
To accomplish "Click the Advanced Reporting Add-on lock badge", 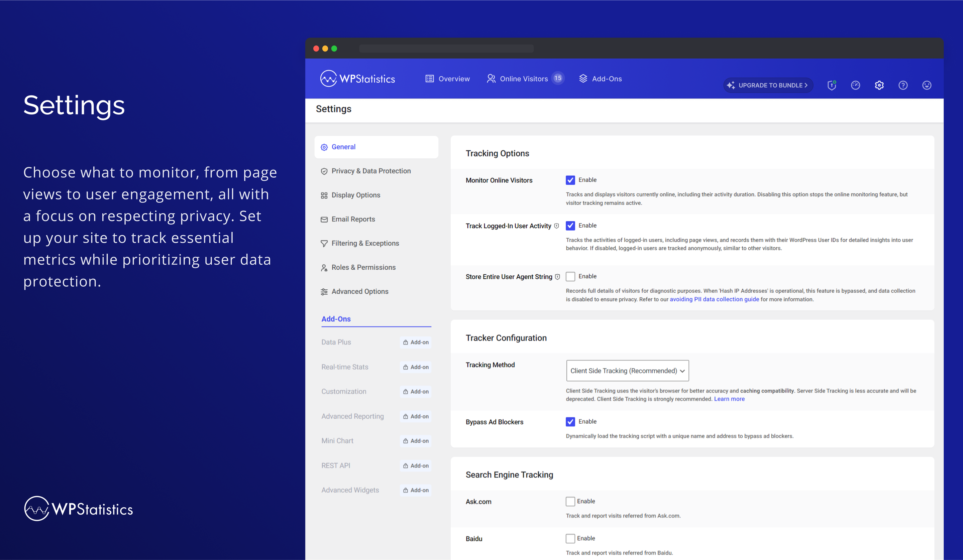I will click(416, 416).
